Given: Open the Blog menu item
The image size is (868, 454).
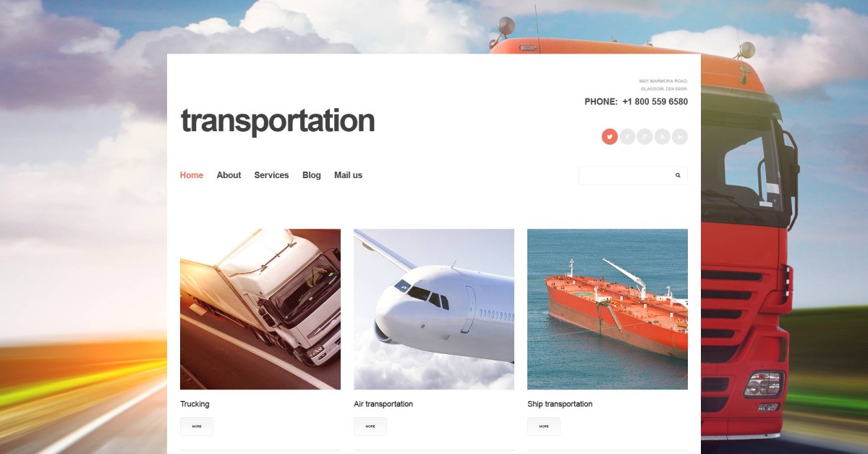Looking at the screenshot, I should 312,175.
